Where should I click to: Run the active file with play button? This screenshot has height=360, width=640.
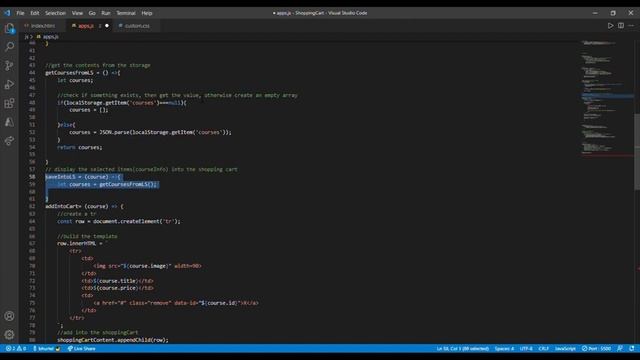(610, 26)
